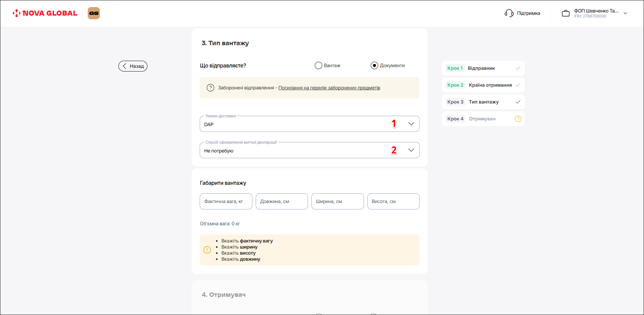Go to Крок 2 Країна отримання step
The image size is (644, 315).
pos(483,85)
